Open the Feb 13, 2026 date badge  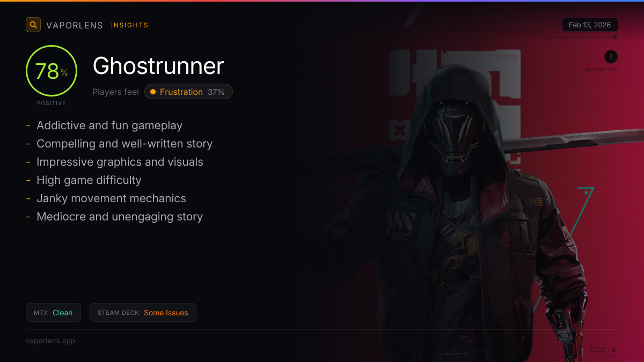(590, 25)
